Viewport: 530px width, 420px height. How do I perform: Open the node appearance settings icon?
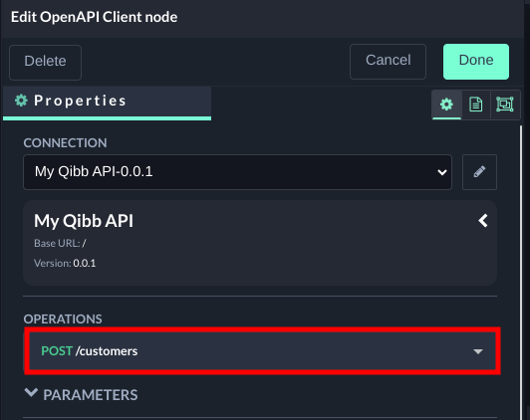point(505,105)
